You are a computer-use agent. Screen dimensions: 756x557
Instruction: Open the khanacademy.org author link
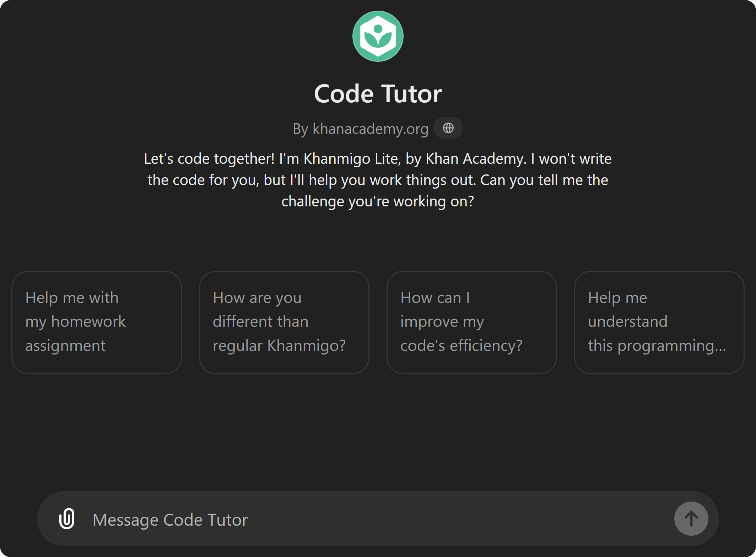click(371, 129)
